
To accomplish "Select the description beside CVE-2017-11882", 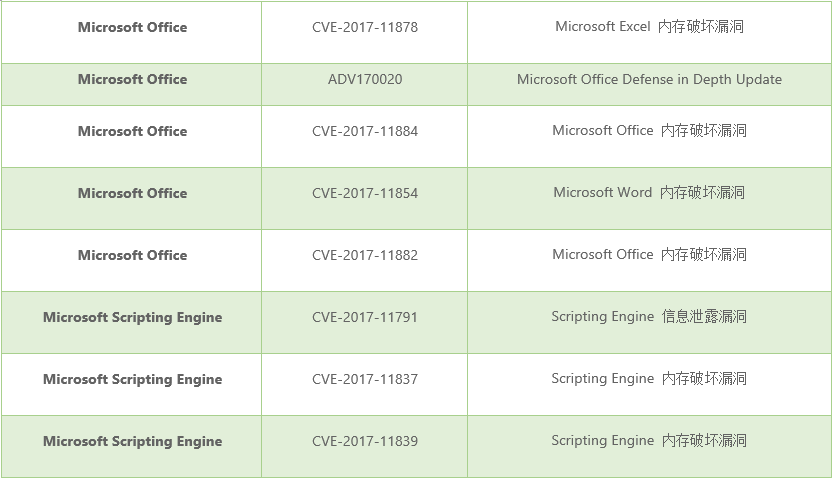I will pos(649,255).
